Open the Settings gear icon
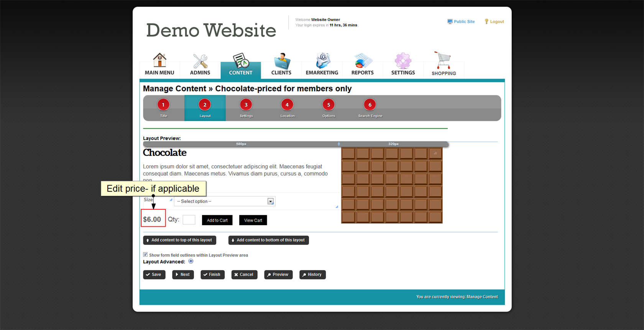Screen dimensions: 644x330 click(403, 61)
